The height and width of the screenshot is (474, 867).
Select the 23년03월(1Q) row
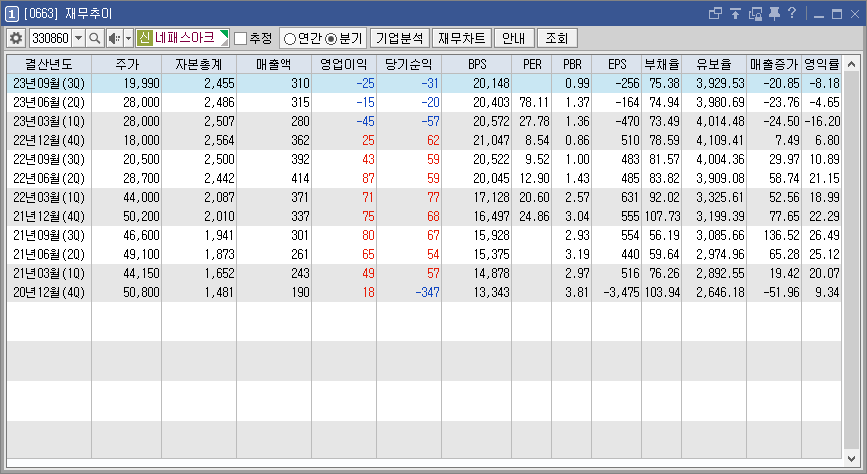point(424,121)
